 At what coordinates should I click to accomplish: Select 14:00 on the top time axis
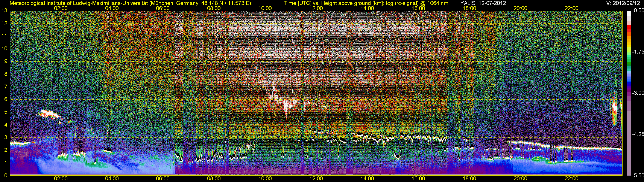click(367, 8)
